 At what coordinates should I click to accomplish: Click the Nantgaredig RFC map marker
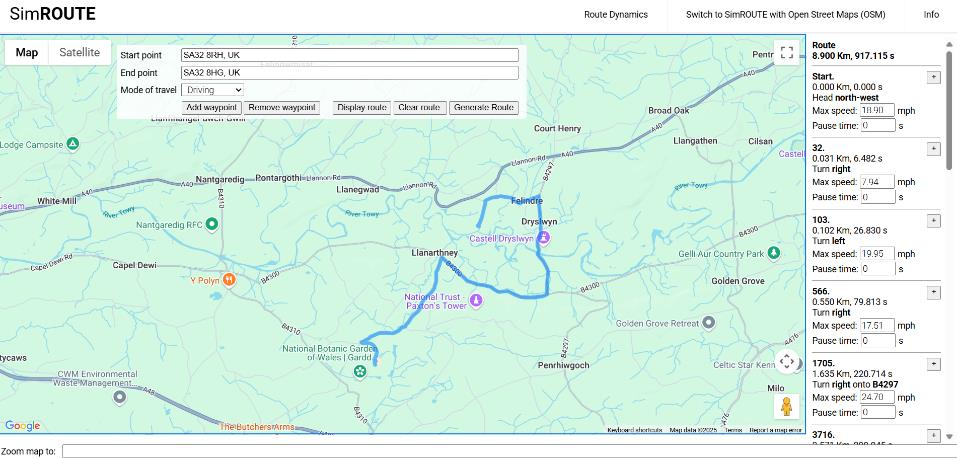coord(212,225)
